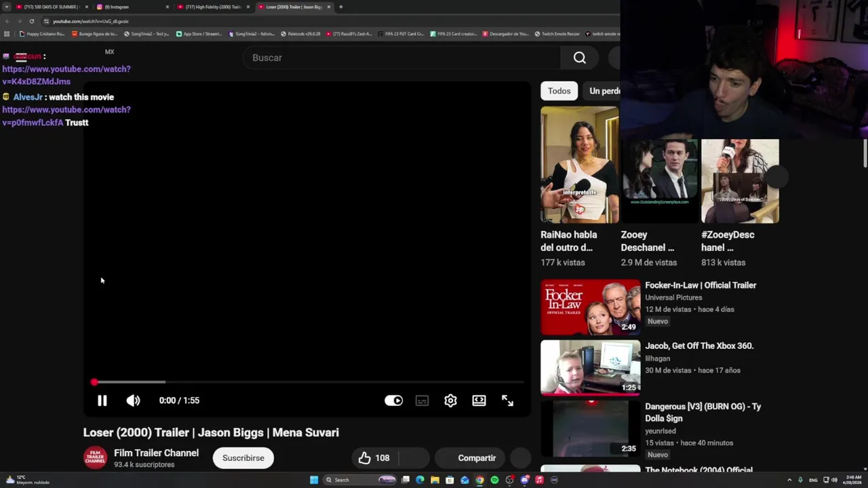Close the Instagram tab

pos(167,7)
